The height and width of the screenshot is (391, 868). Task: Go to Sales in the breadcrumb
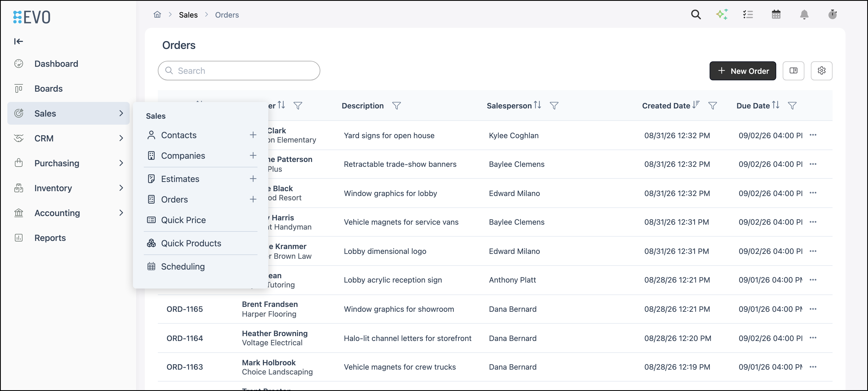click(x=188, y=15)
